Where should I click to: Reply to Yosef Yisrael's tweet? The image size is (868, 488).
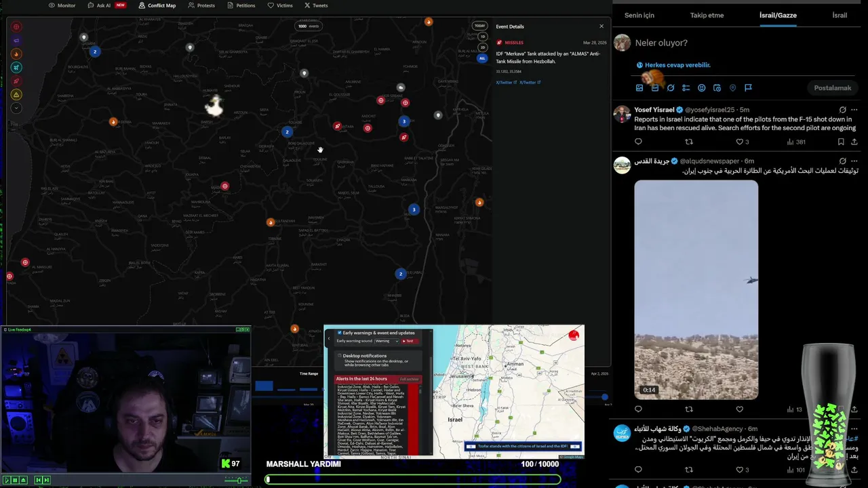[638, 142]
